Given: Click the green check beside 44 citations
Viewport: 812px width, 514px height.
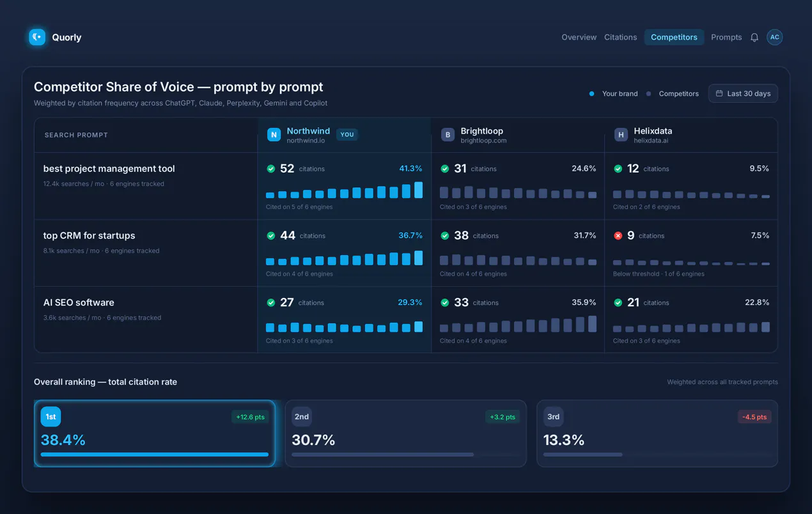Looking at the screenshot, I should 271,236.
